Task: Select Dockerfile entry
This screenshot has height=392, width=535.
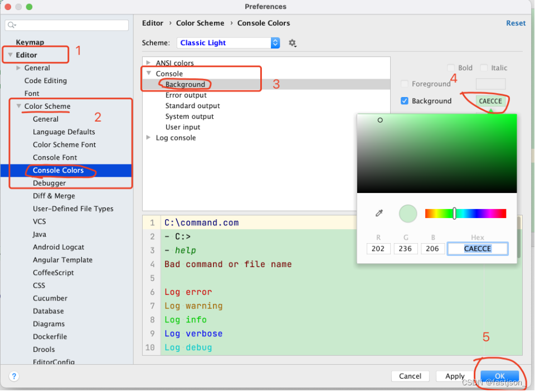Action: 50,337
